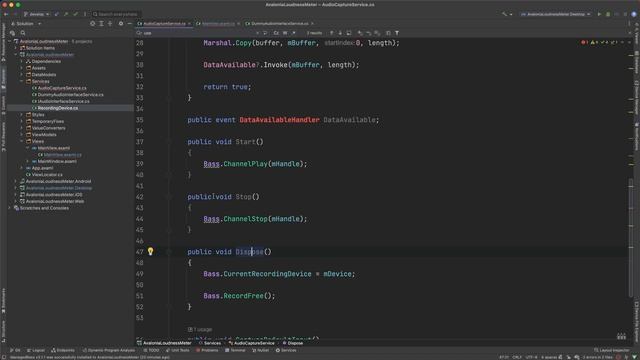Expand the Assets folder
The height and width of the screenshot is (360, 640).
point(22,68)
